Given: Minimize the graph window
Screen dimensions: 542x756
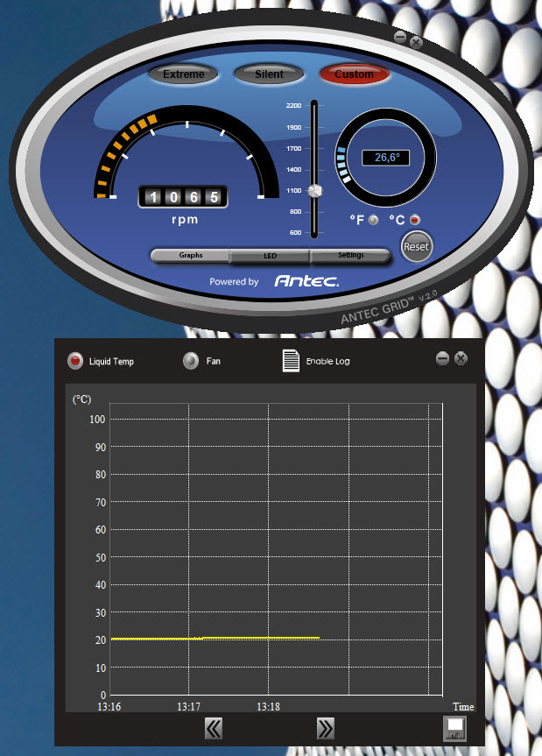Looking at the screenshot, I should [442, 358].
